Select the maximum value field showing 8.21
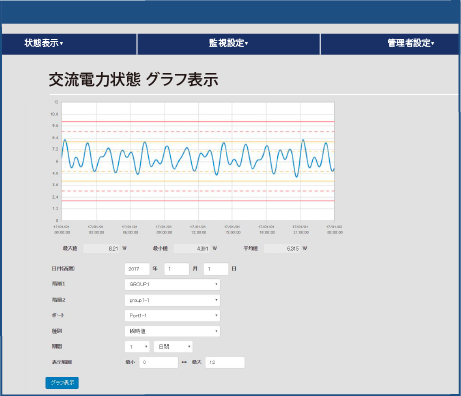461x396 pixels. coord(101,249)
